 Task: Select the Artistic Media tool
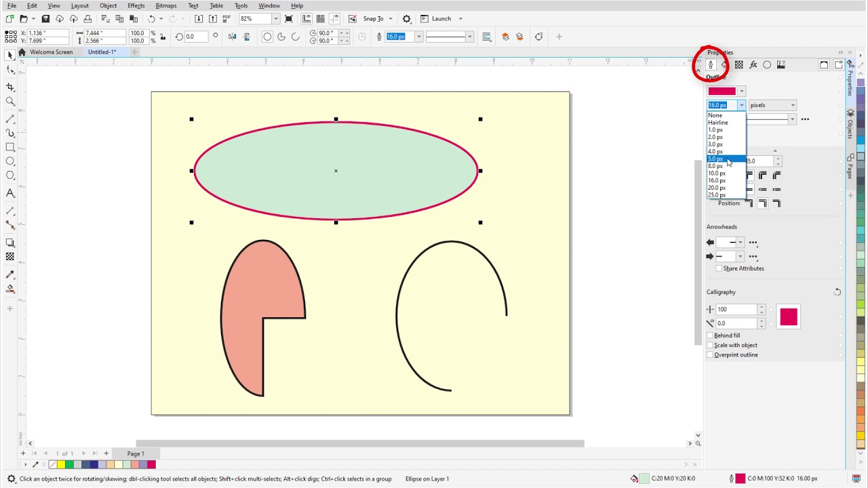[x=10, y=134]
